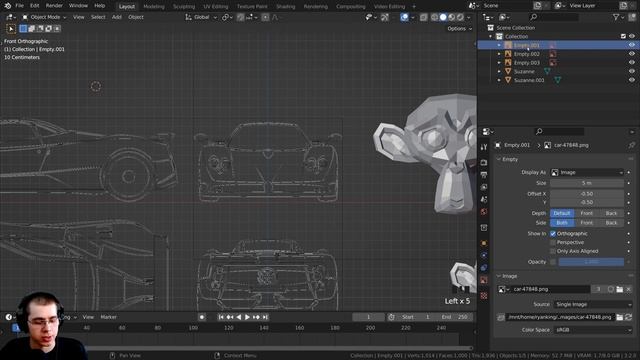Switch to the UV Editing workspace tab
Screen dimensions: 640x360
216,7
